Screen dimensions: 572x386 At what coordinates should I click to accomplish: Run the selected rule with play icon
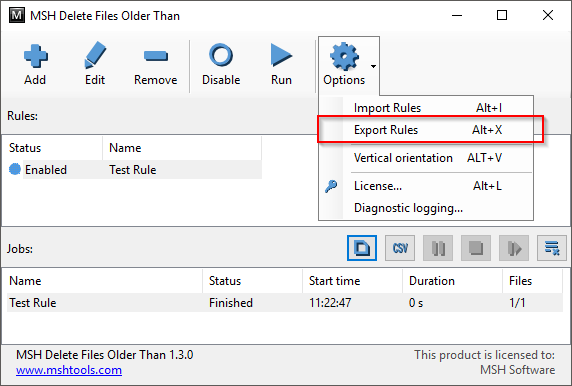click(x=281, y=55)
